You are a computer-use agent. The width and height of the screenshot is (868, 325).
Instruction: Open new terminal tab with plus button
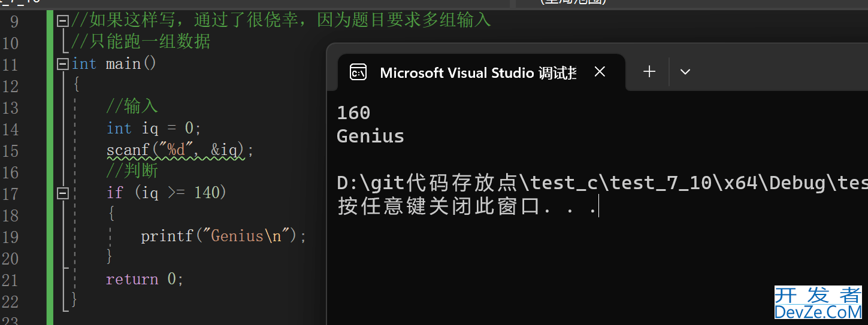tap(649, 72)
